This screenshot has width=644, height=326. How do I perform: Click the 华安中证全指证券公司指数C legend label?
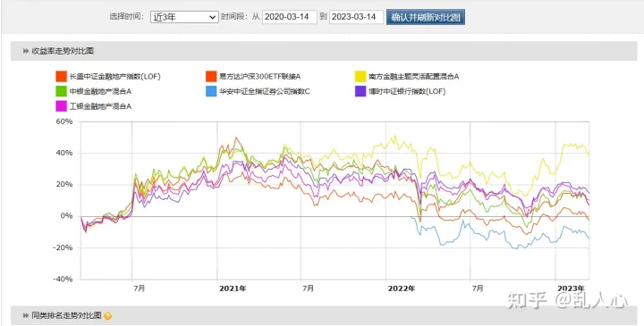[x=265, y=92]
